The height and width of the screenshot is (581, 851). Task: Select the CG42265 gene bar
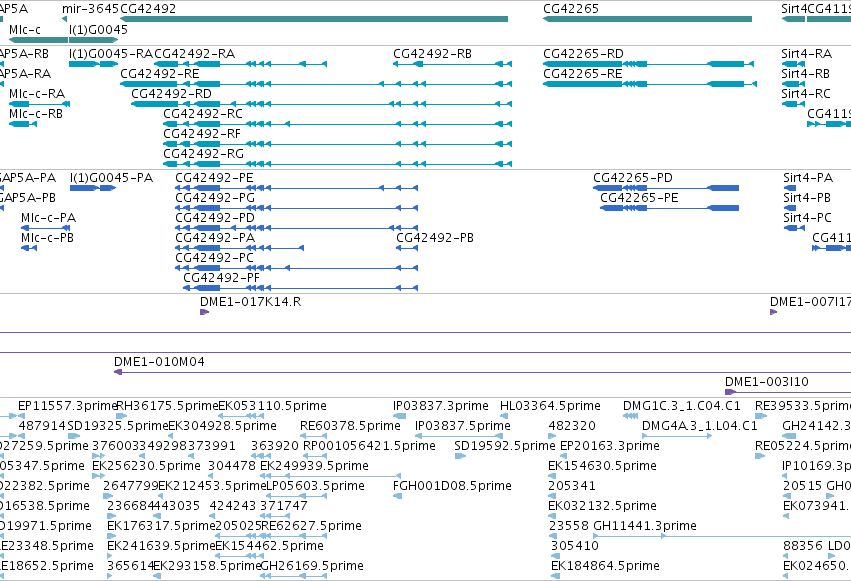coord(647,19)
